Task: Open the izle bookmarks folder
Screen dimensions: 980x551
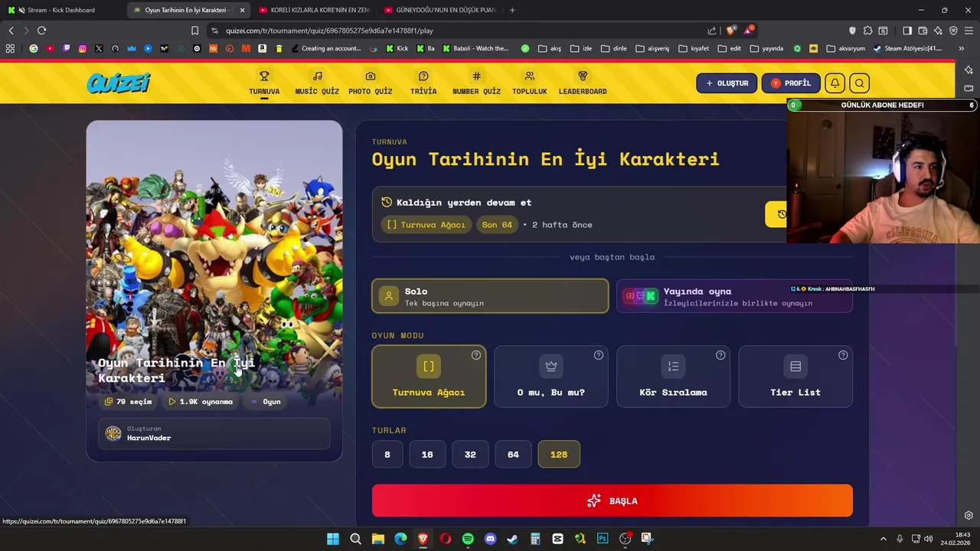Action: click(581, 48)
